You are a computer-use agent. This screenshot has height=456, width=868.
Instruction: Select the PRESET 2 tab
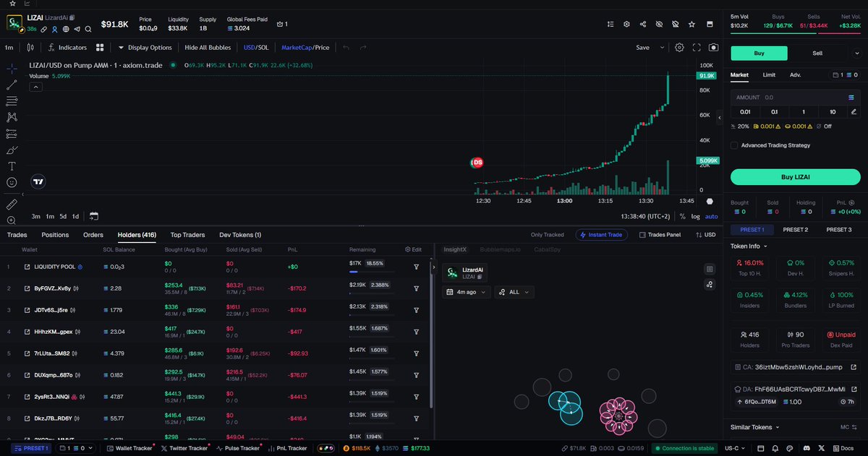point(795,230)
